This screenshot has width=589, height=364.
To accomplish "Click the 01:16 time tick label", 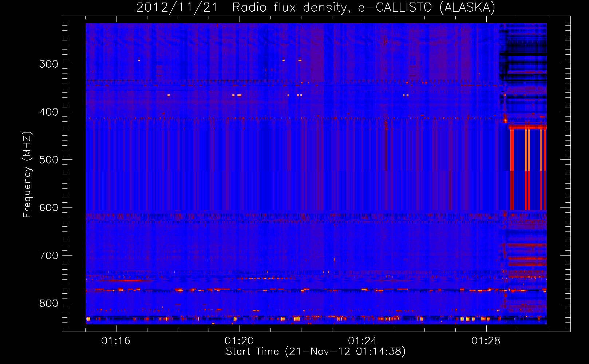I will (x=116, y=341).
